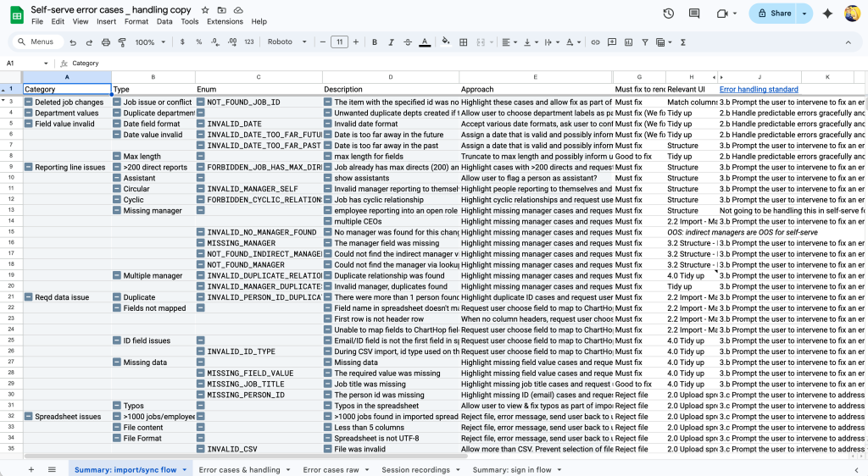Move document to a folder
Screen dimensions: 868x476
click(x=221, y=10)
